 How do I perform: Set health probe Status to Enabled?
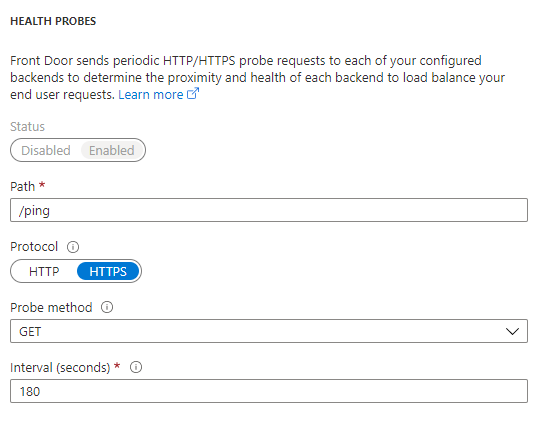[x=111, y=150]
